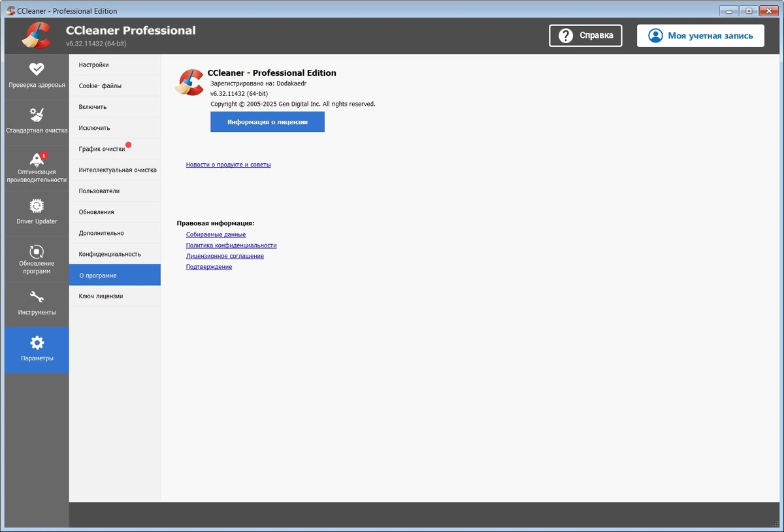Open Обновления section
The height and width of the screenshot is (532, 784).
115,211
